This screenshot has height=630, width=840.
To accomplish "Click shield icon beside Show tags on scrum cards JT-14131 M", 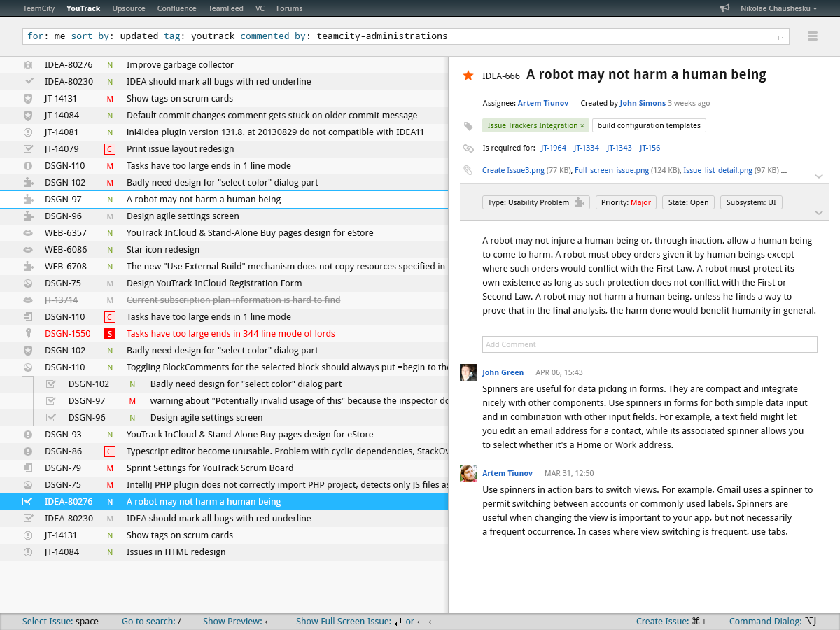I will click(x=28, y=98).
